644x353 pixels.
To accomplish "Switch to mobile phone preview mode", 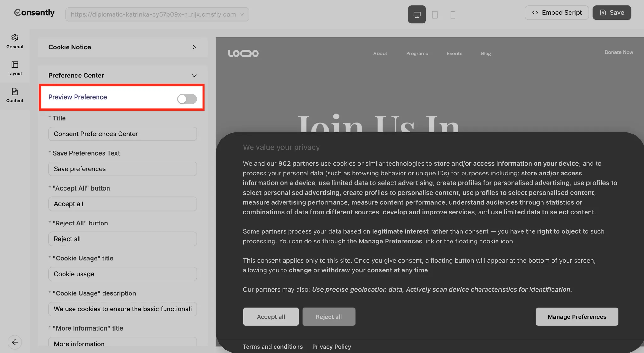I will click(453, 14).
